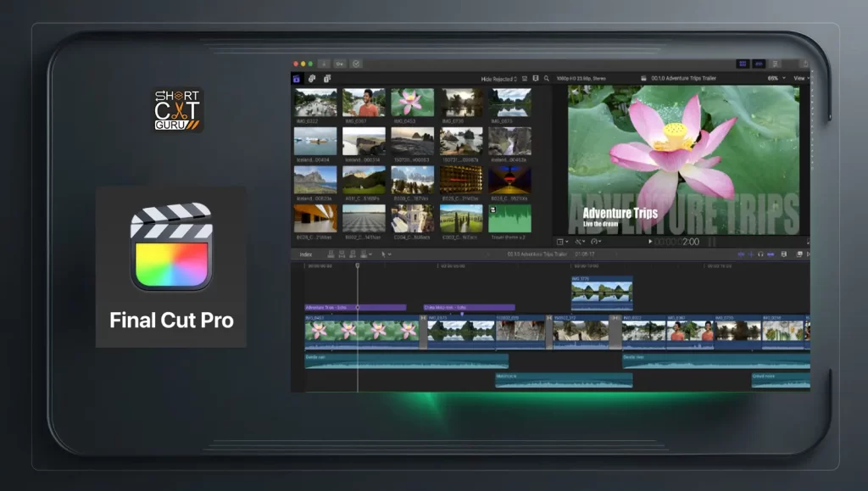Toggle the browser panel visibility button
868x491 pixels.
click(743, 64)
